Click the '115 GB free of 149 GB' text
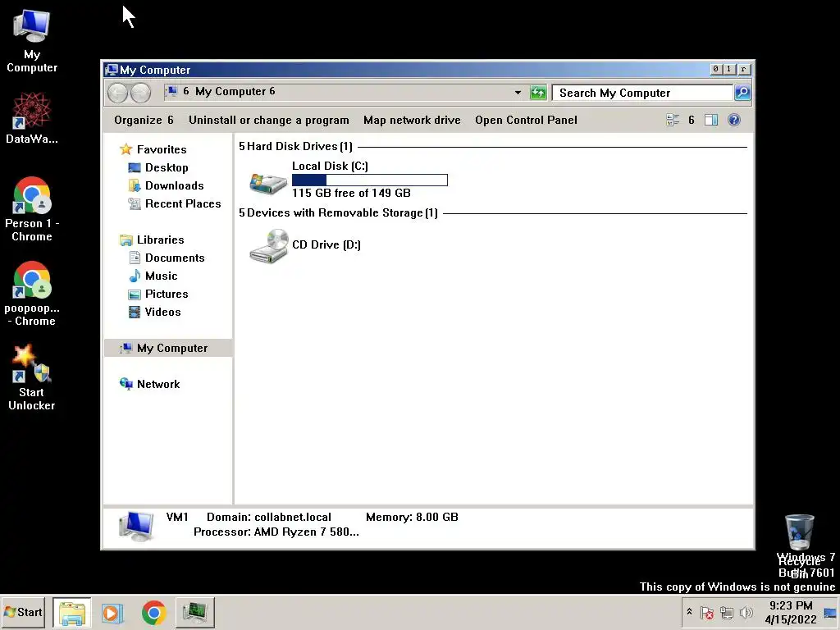Viewport: 840px width, 630px height. point(351,193)
